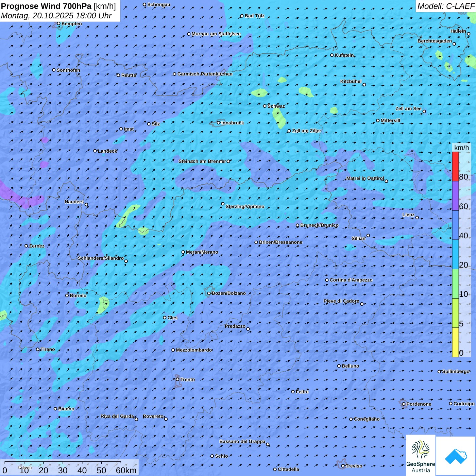Image resolution: width=476 pixels, height=476 pixels.
Task: Click the Schwaz city label
Action: click(x=276, y=106)
